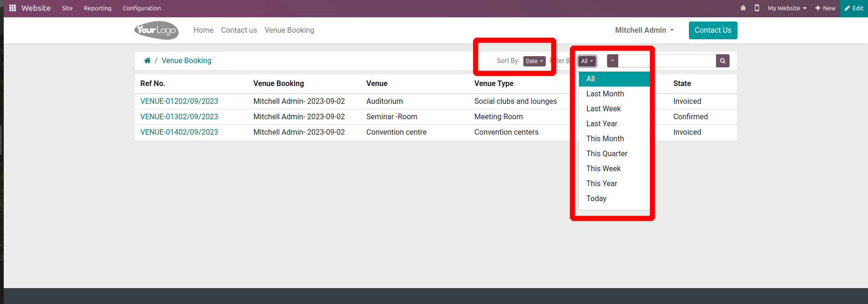868x304 pixels.
Task: Collapse the Filter By All dropdown
Action: coord(587,61)
